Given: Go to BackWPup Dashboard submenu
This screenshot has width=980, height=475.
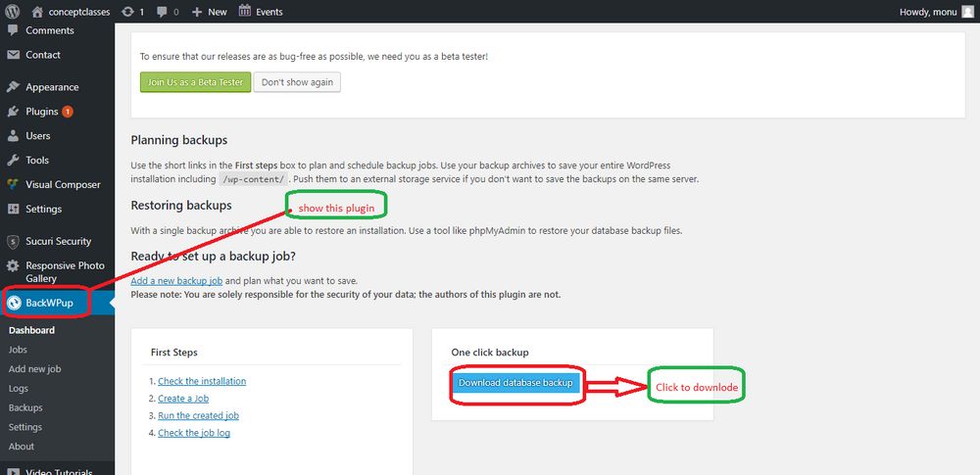Looking at the screenshot, I should coord(32,330).
